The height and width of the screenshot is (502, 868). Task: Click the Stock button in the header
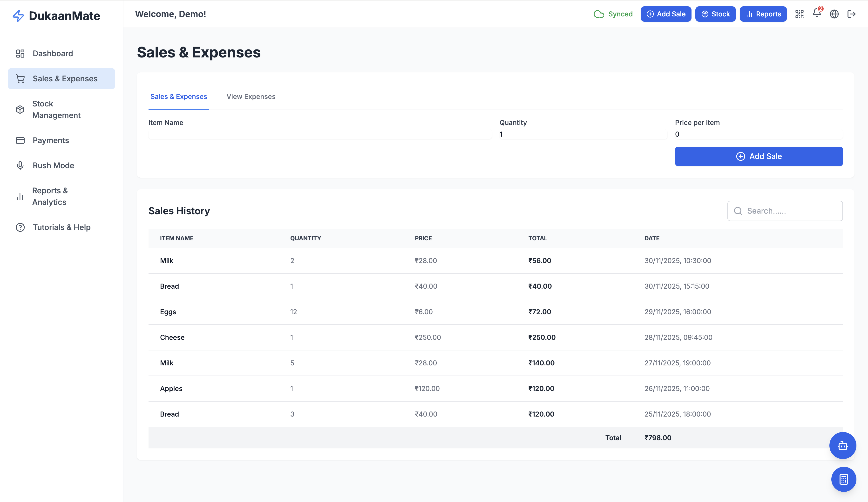715,14
